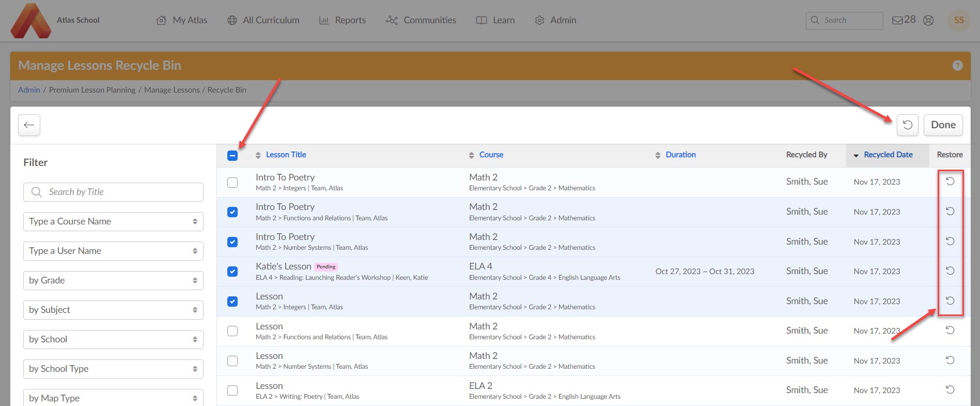This screenshot has width=980, height=406.
Task: Open the Admin menu in top navigation
Action: 555,20
